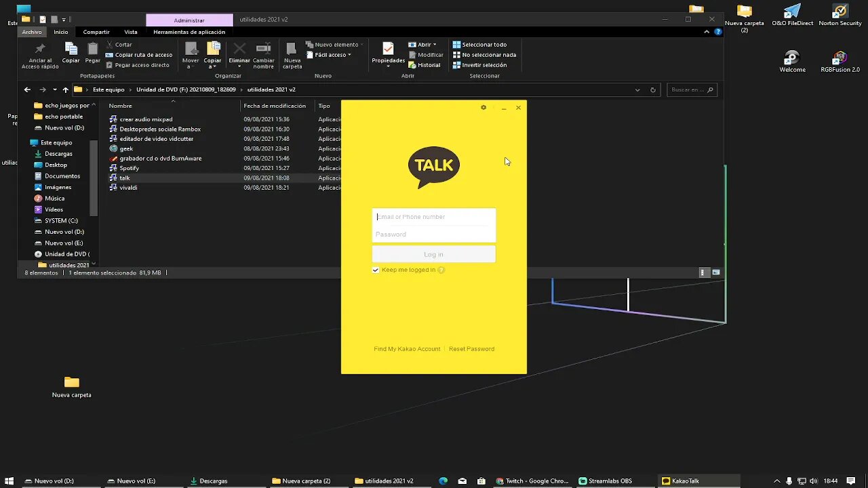This screenshot has width=868, height=488.
Task: Expand the address bar history dropdown
Action: [637, 89]
